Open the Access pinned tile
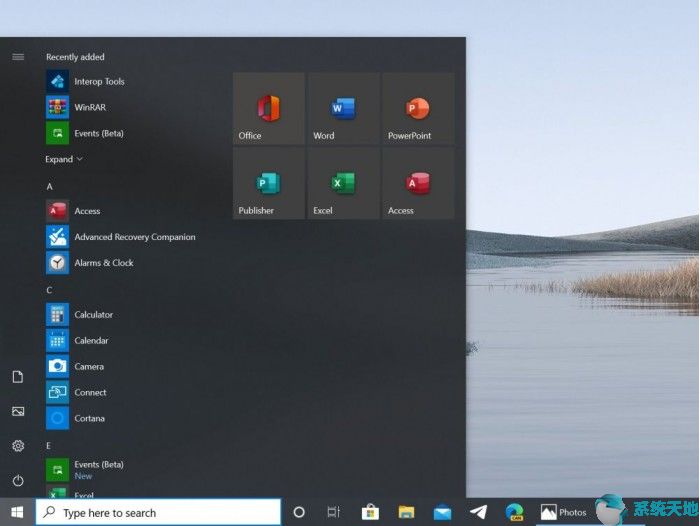Screen dimensions: 700x526 [418, 184]
